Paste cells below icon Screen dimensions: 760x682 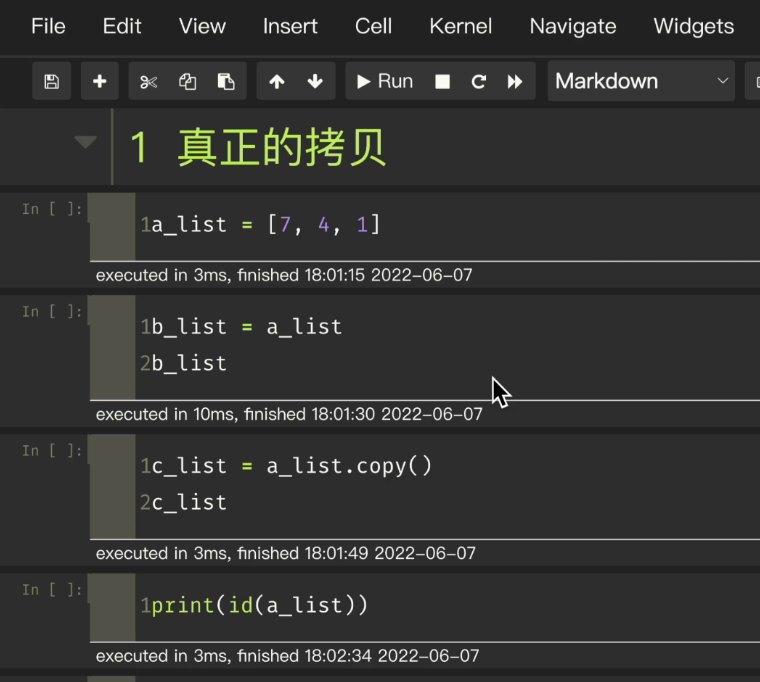pos(226,82)
